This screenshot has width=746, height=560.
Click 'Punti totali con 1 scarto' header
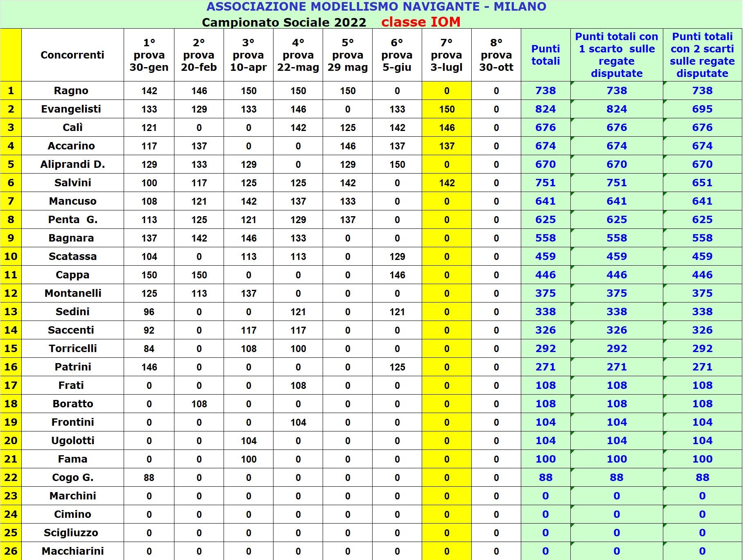click(617, 55)
